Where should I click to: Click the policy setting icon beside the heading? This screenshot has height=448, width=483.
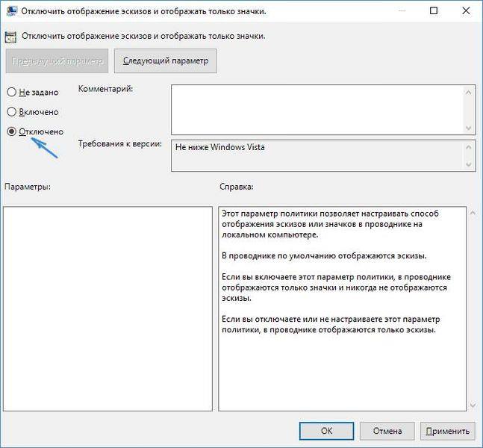click(x=10, y=37)
